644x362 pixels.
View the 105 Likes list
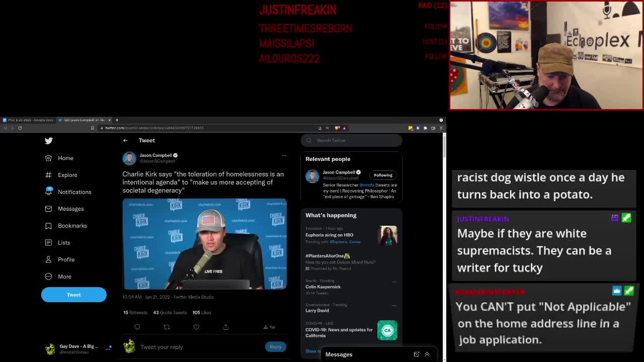coord(202,313)
